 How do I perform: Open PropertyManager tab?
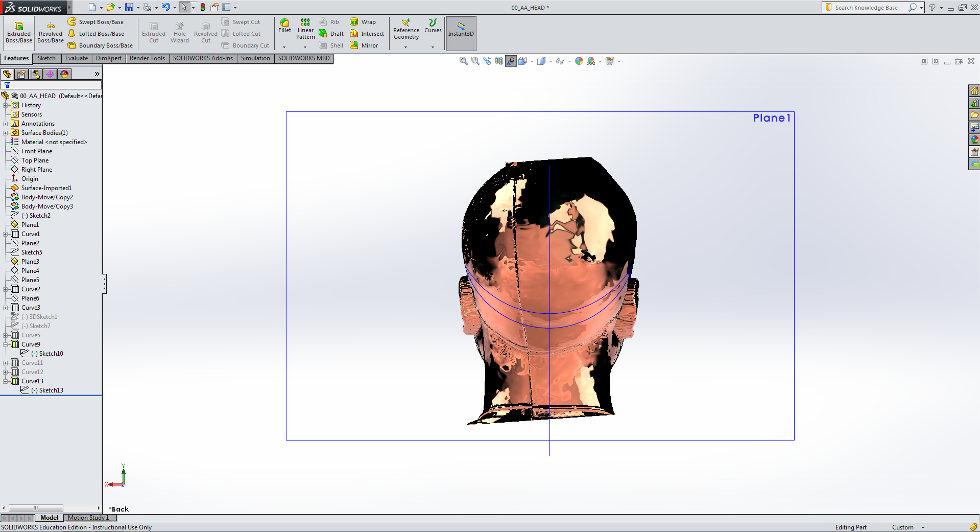click(x=21, y=74)
